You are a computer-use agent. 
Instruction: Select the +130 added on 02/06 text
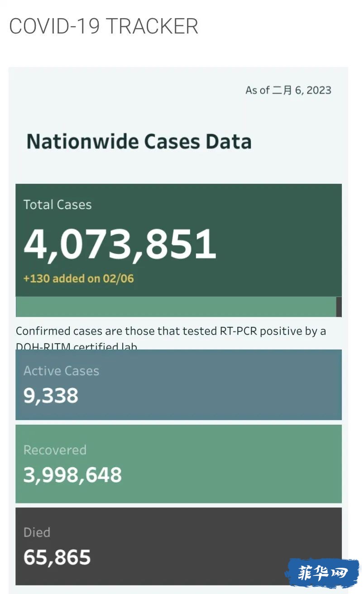click(79, 278)
